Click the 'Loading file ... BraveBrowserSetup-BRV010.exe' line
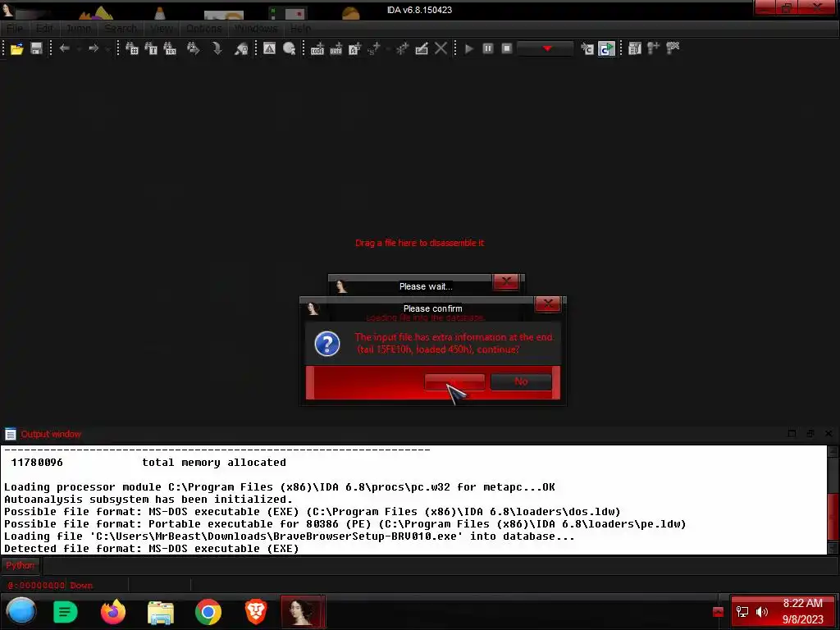 pos(290,536)
